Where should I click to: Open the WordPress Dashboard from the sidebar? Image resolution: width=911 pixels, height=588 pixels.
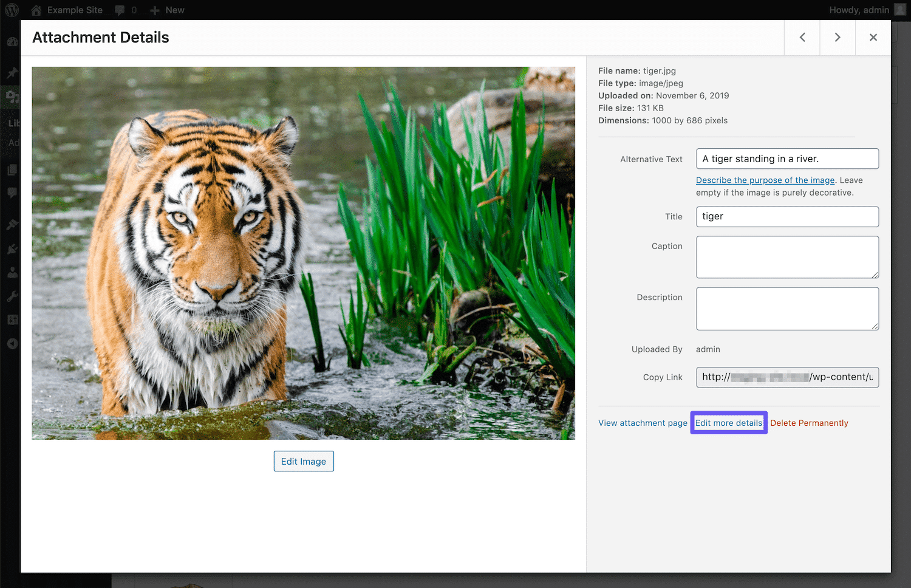pos(12,42)
